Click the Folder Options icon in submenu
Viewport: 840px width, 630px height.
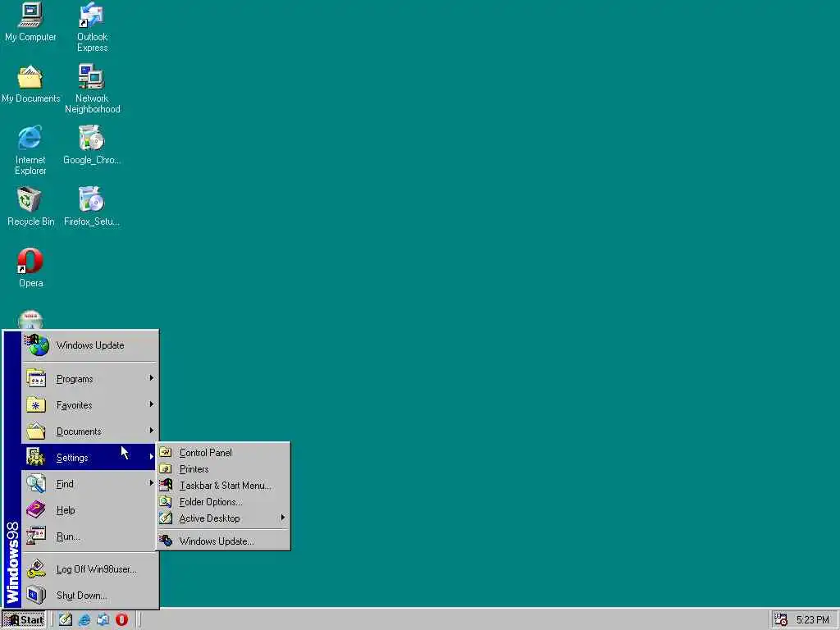tap(166, 501)
